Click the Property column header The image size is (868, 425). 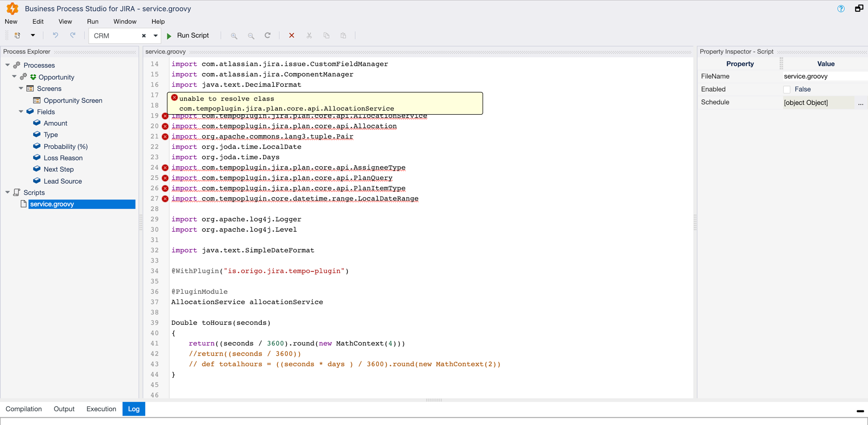pos(740,64)
